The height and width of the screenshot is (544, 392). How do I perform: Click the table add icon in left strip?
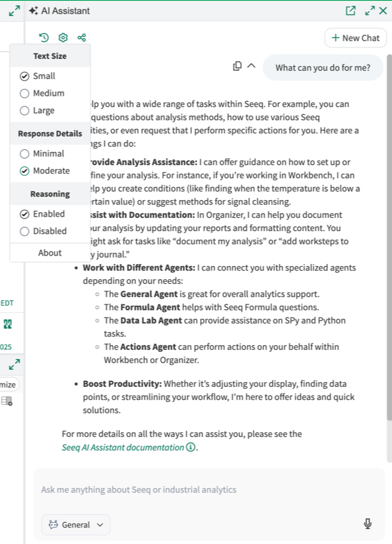click(x=7, y=401)
